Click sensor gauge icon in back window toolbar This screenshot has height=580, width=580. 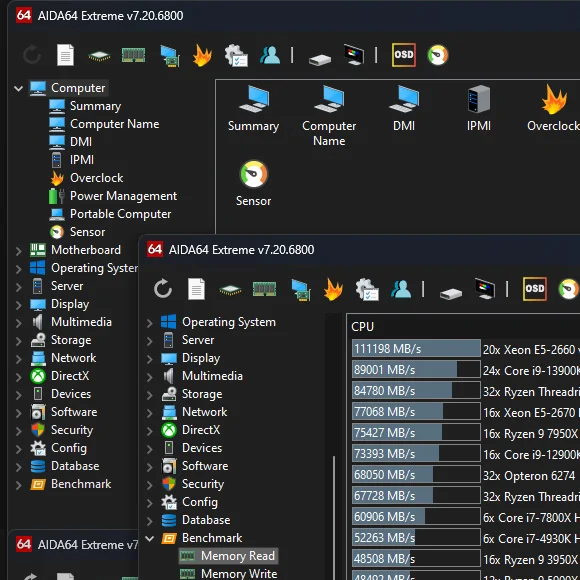[x=438, y=55]
